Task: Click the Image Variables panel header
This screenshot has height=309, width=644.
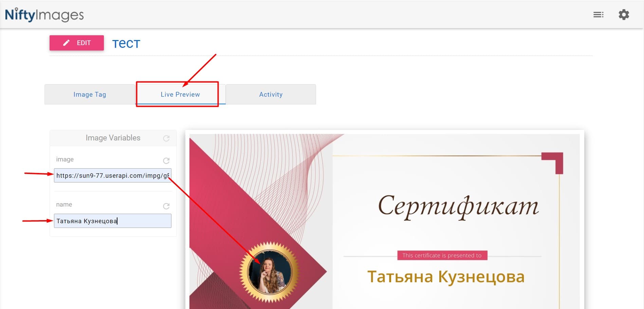Action: (x=113, y=138)
